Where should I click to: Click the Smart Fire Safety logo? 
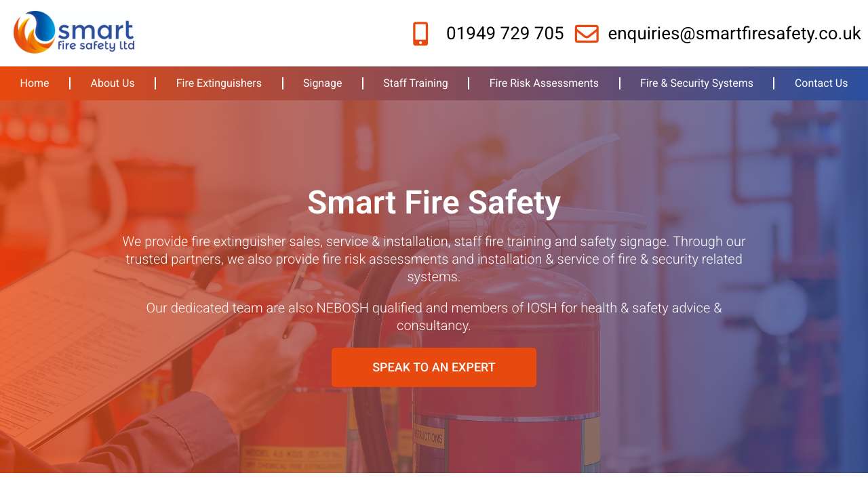74,33
